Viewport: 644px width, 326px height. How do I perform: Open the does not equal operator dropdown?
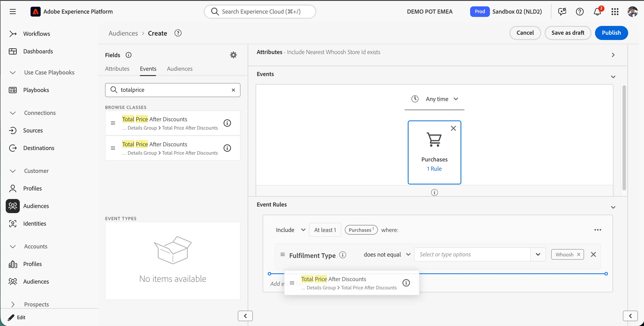click(x=387, y=254)
